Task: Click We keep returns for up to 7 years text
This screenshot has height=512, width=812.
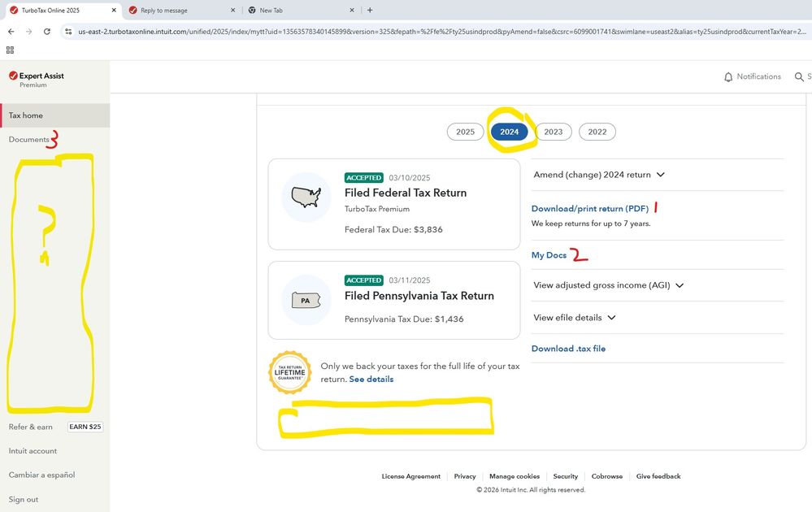Action: (591, 223)
